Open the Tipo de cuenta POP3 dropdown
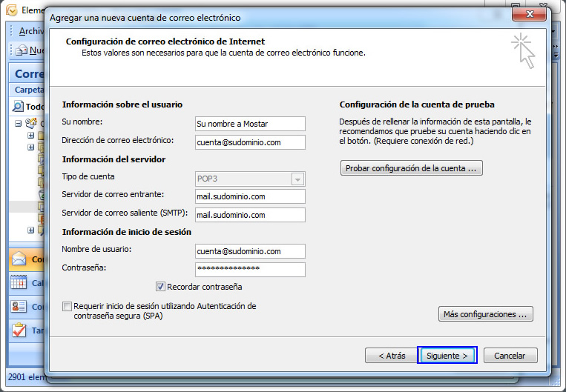Screen dimensions: 566x392 pyautogui.click(x=298, y=179)
